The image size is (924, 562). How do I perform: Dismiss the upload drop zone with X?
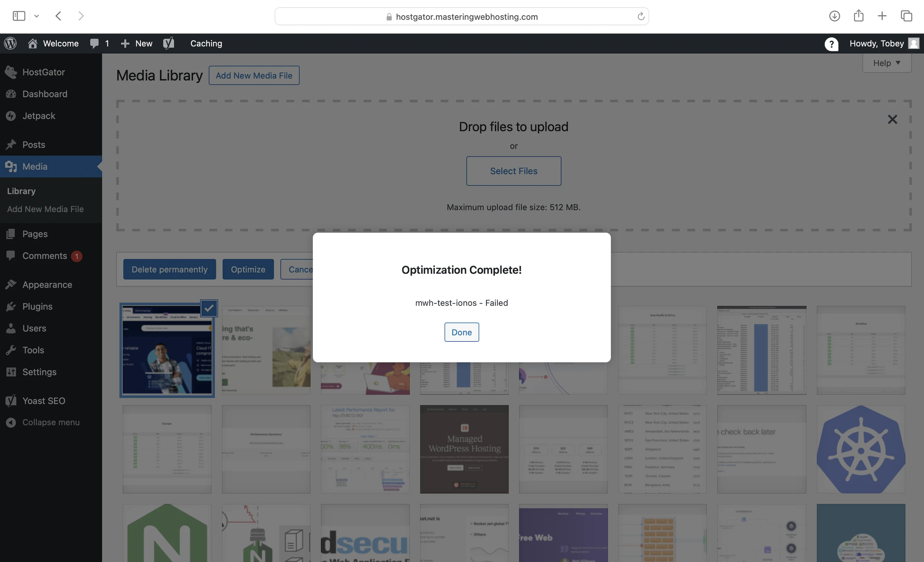coord(892,119)
